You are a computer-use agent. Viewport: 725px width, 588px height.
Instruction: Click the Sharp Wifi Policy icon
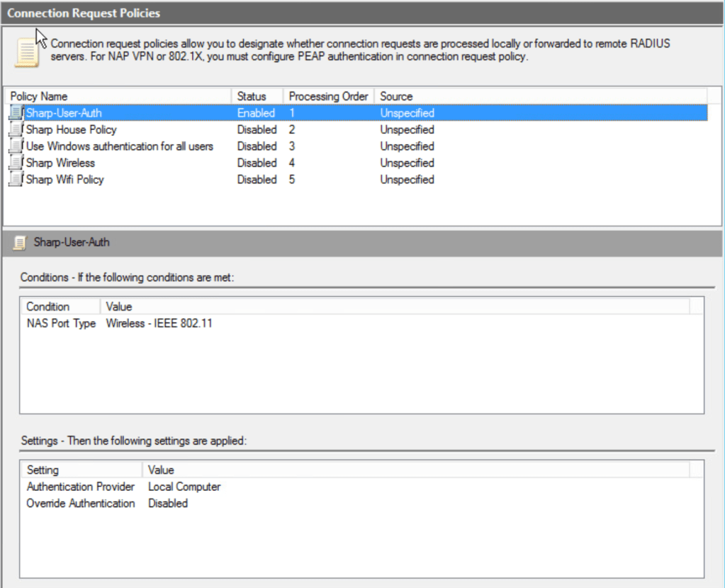(16, 180)
